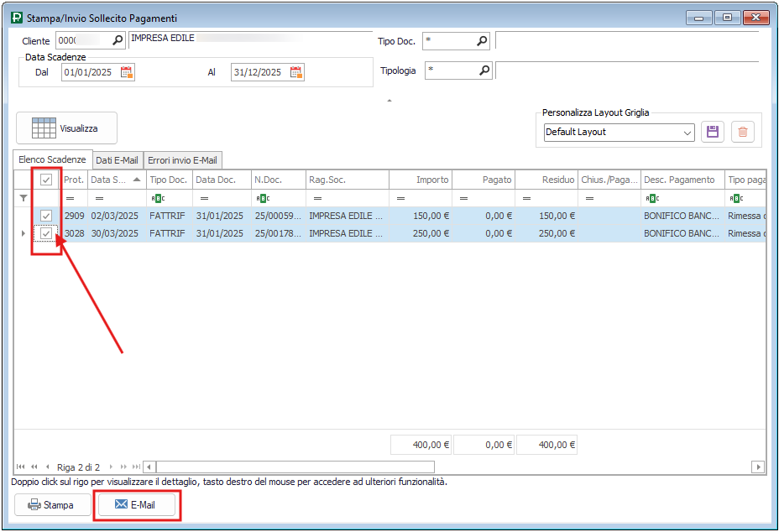
Task: Collapse the filter panel with small arrow
Action: point(389,101)
